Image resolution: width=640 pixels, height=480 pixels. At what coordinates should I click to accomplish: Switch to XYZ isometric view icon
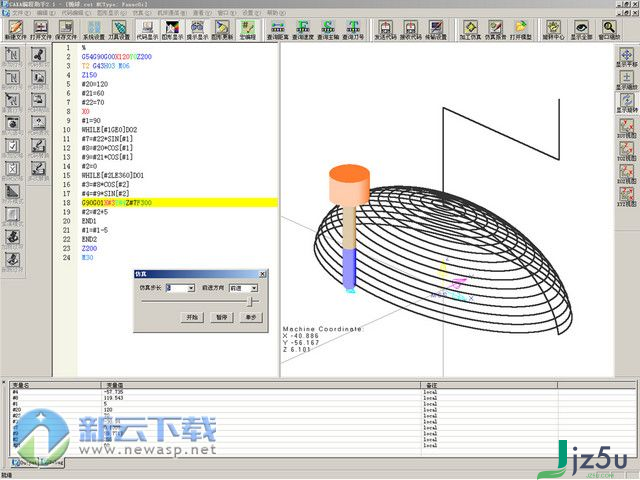click(627, 197)
